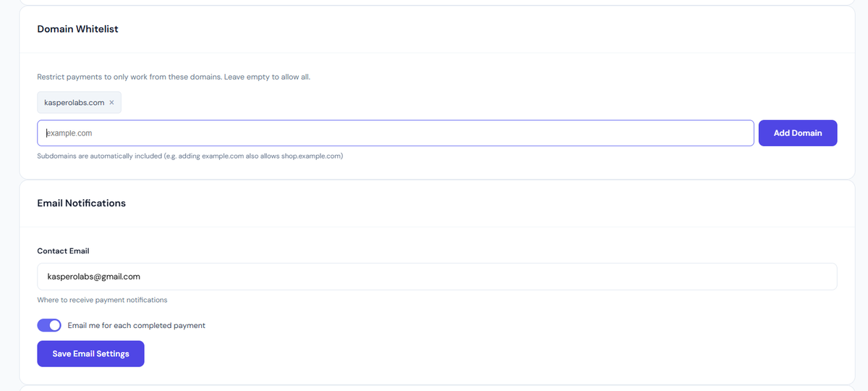This screenshot has width=868, height=391.
Task: Remove kasperolabs.com from the whitelist
Action: [x=111, y=103]
